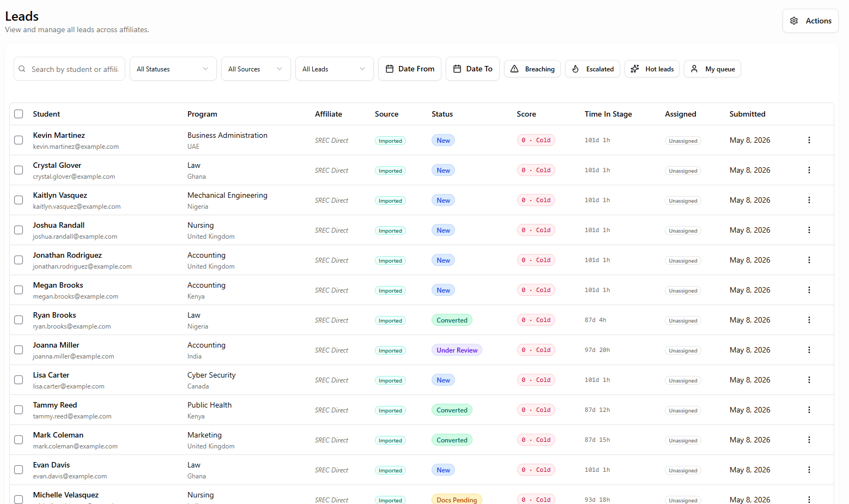The image size is (849, 504).
Task: Check the box for Kevin Martinez
Action: point(19,140)
